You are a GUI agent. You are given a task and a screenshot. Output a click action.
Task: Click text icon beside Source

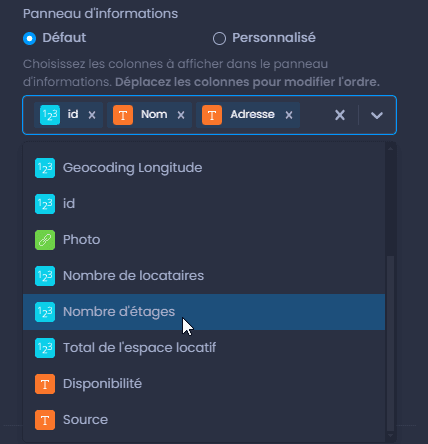pos(45,420)
